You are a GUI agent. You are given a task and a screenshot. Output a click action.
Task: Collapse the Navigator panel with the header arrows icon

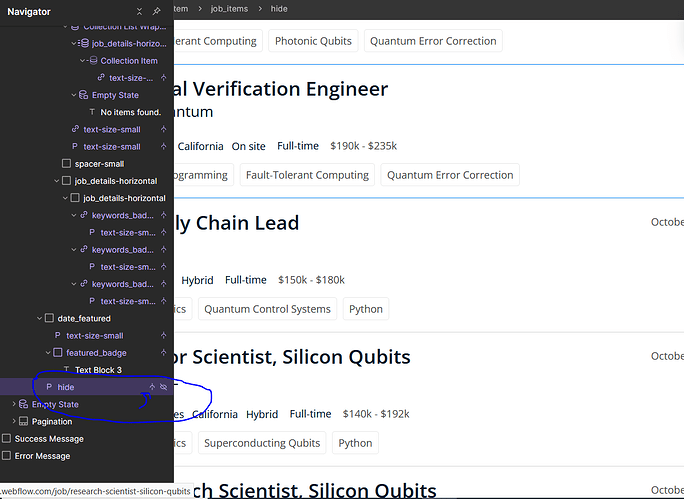pyautogui.click(x=139, y=12)
